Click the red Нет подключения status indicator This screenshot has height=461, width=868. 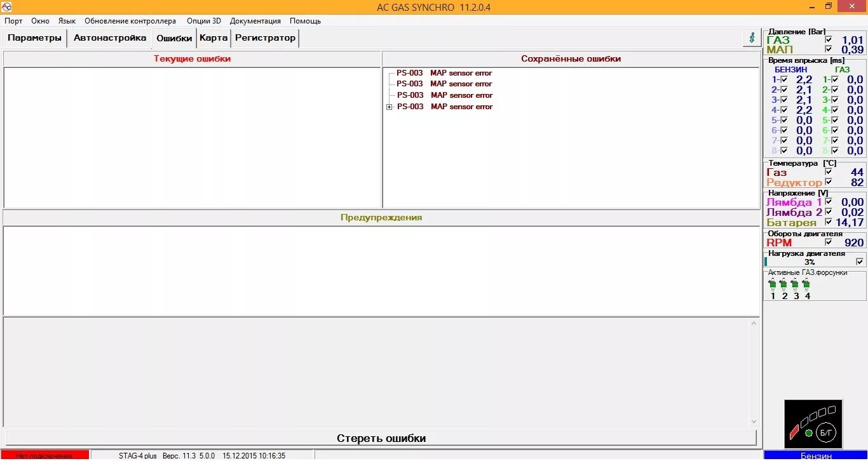pos(44,455)
